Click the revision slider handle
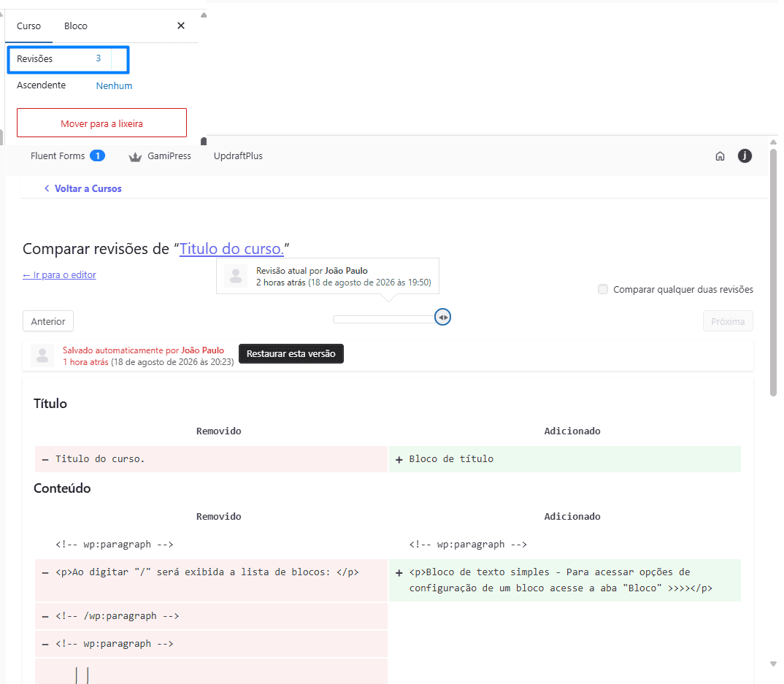Screen dimensions: 784x684 (442, 317)
